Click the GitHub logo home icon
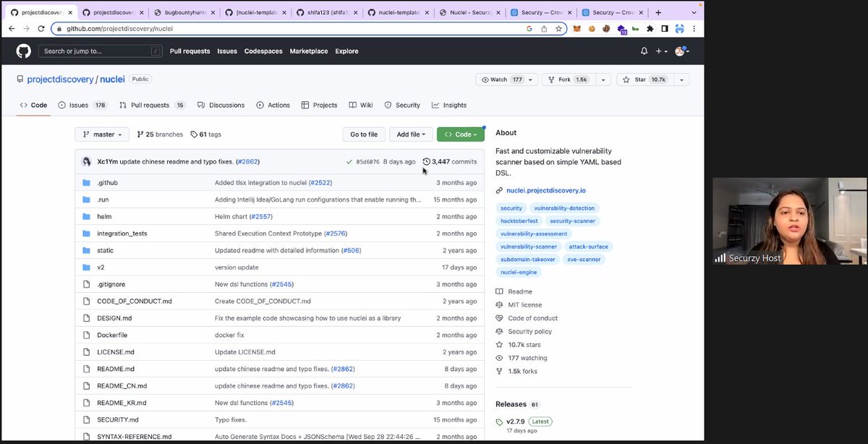This screenshot has height=444, width=868. pyautogui.click(x=24, y=51)
